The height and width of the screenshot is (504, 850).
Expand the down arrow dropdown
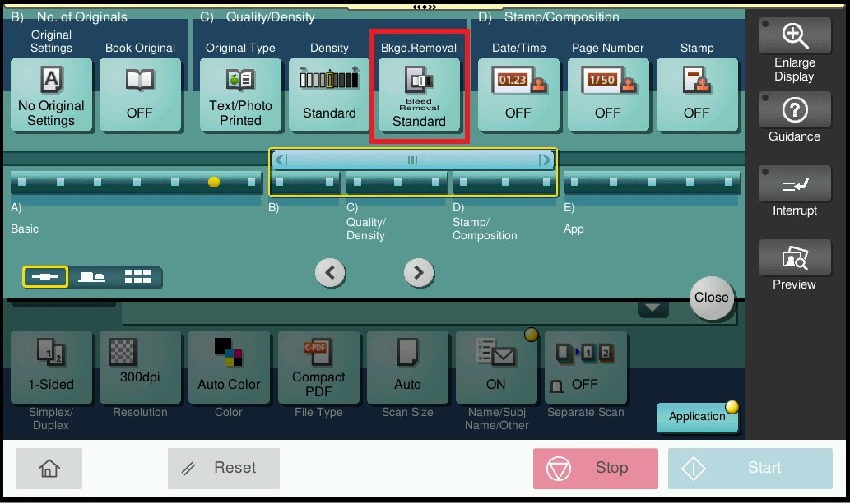[x=653, y=308]
